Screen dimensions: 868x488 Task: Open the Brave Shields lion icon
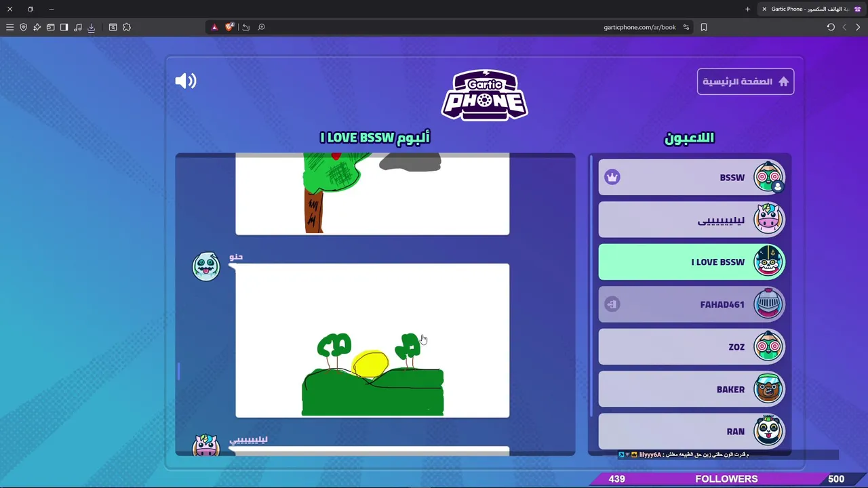click(x=229, y=27)
